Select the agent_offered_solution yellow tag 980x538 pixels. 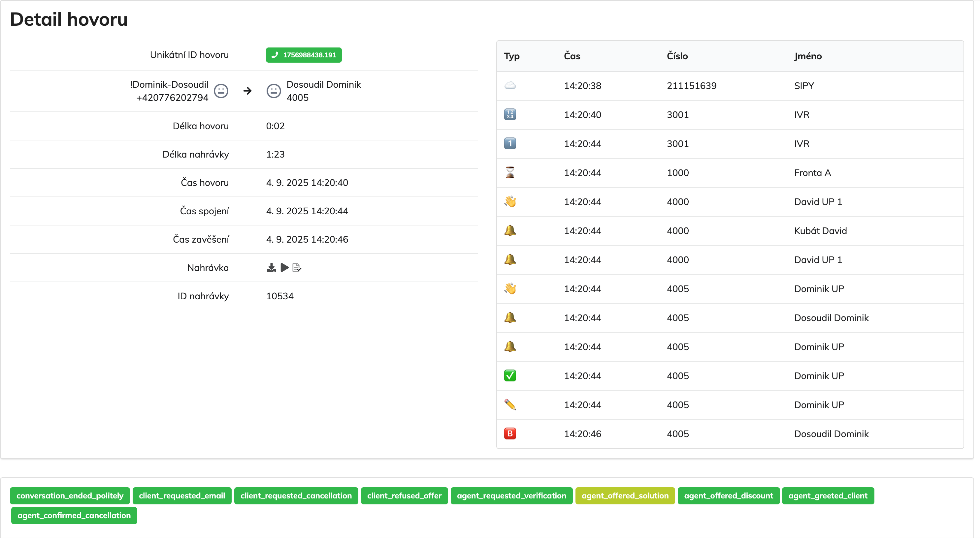(x=625, y=496)
